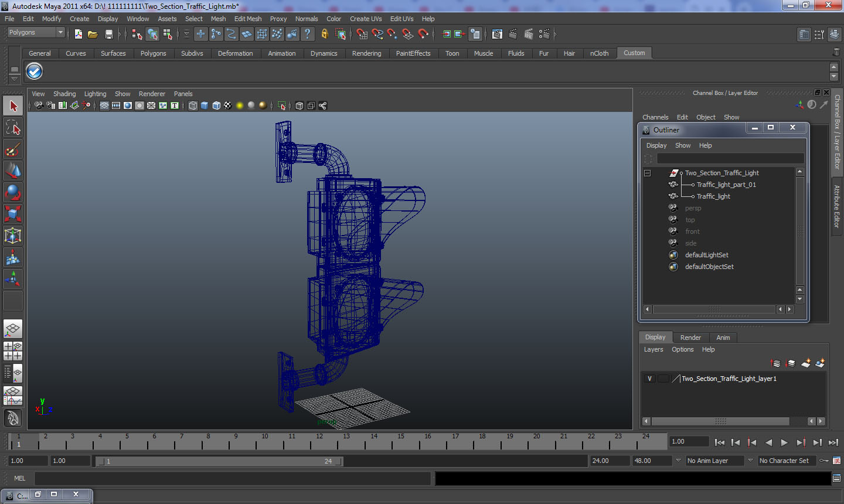Screen dimensions: 844x504
Task: Open Channel Box side tab
Action: click(837, 131)
